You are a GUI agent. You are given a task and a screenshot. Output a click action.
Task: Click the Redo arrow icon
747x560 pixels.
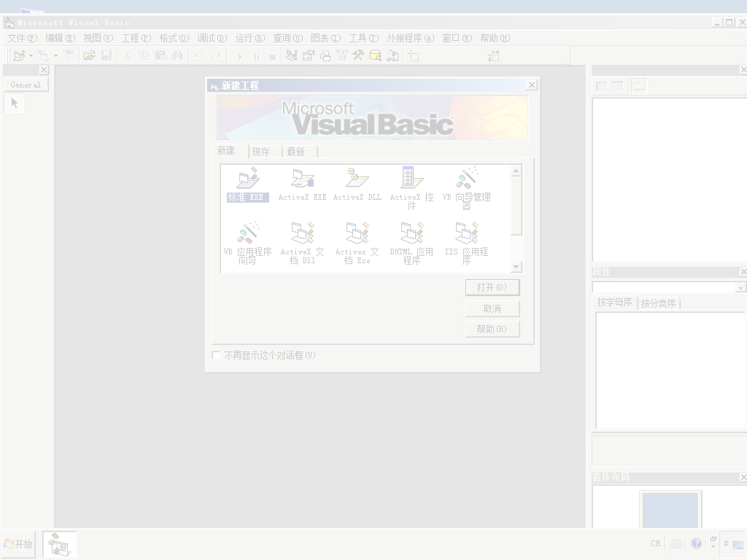tap(216, 55)
